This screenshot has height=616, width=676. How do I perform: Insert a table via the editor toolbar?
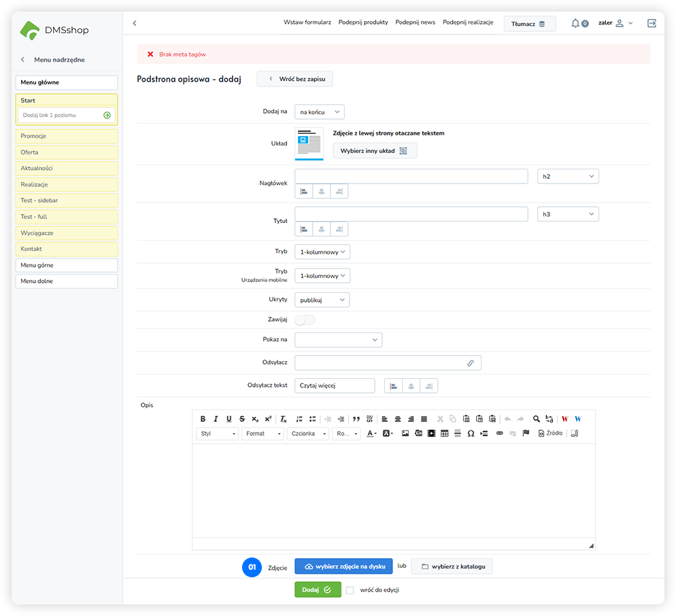coord(444,434)
